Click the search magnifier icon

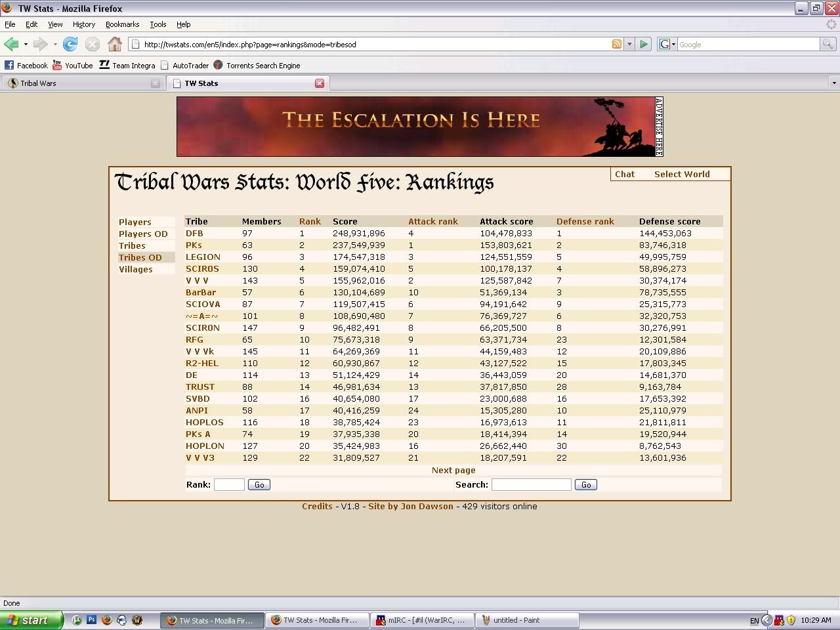[x=828, y=44]
